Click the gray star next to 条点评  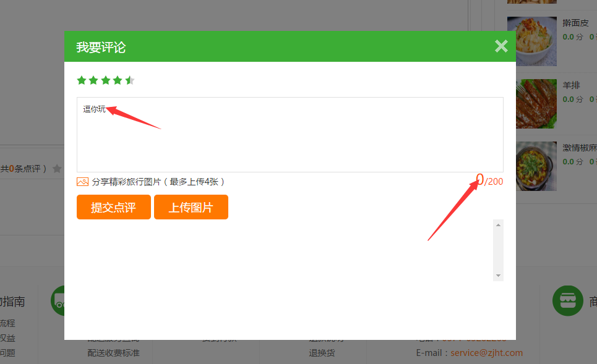pos(57,168)
